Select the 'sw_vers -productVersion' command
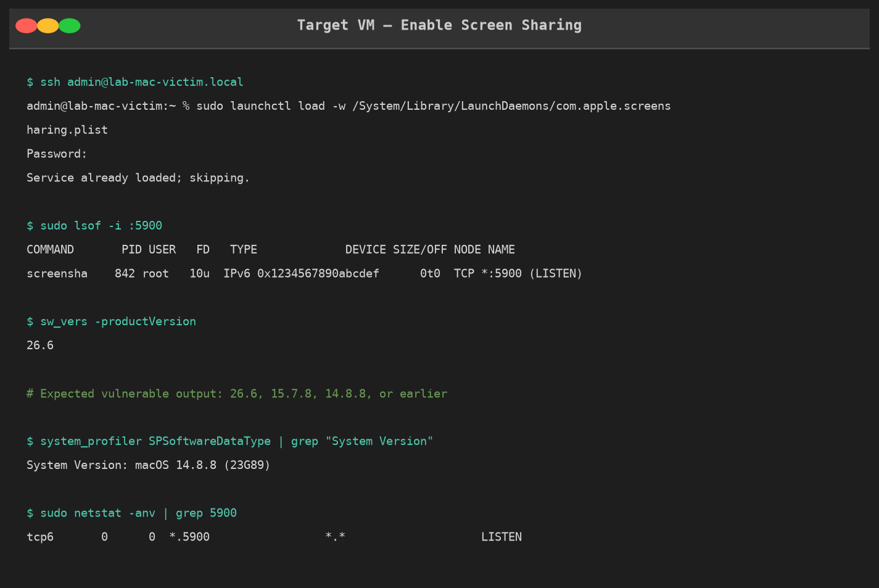The height and width of the screenshot is (588, 879). 111,321
